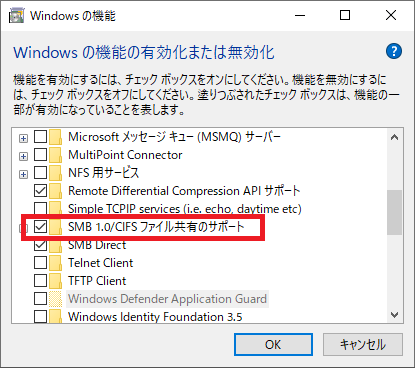415x368 pixels.
Task: Tick Windows Identity Foundation 3.5 checkbox
Action: 40,316
